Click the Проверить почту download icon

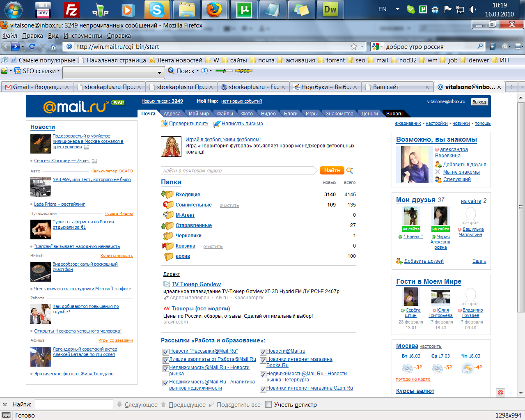coord(165,123)
